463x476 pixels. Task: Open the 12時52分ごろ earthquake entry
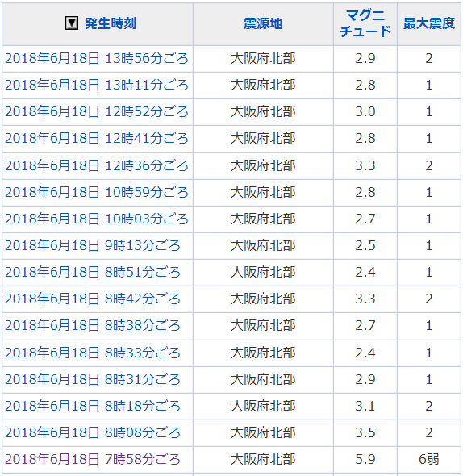click(97, 111)
